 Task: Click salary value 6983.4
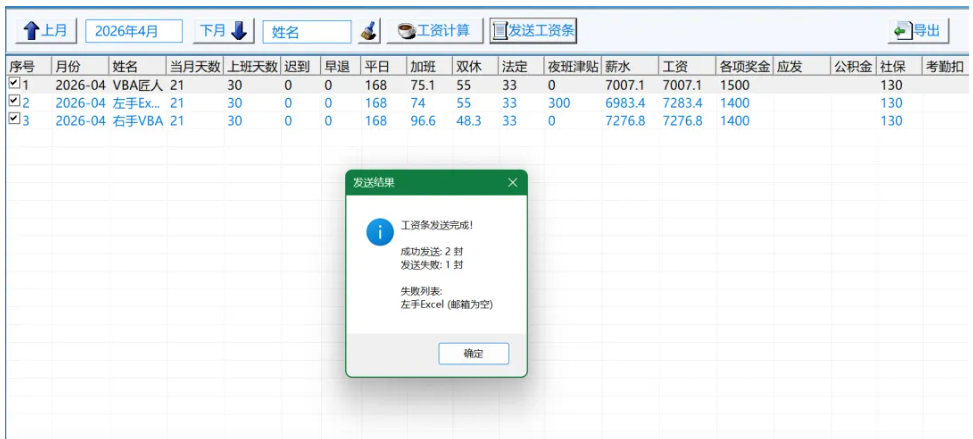[x=626, y=103]
